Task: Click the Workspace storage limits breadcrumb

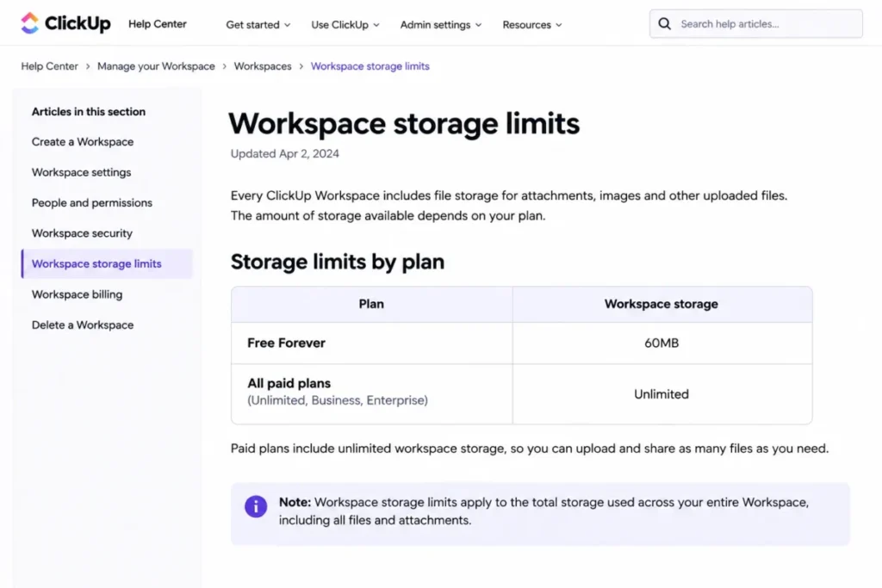Action: tap(370, 65)
